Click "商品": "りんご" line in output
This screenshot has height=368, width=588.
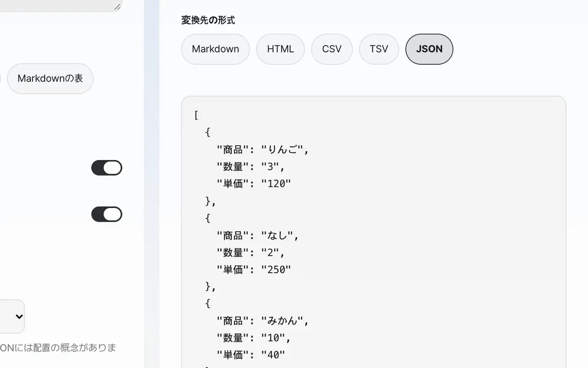[x=263, y=150]
